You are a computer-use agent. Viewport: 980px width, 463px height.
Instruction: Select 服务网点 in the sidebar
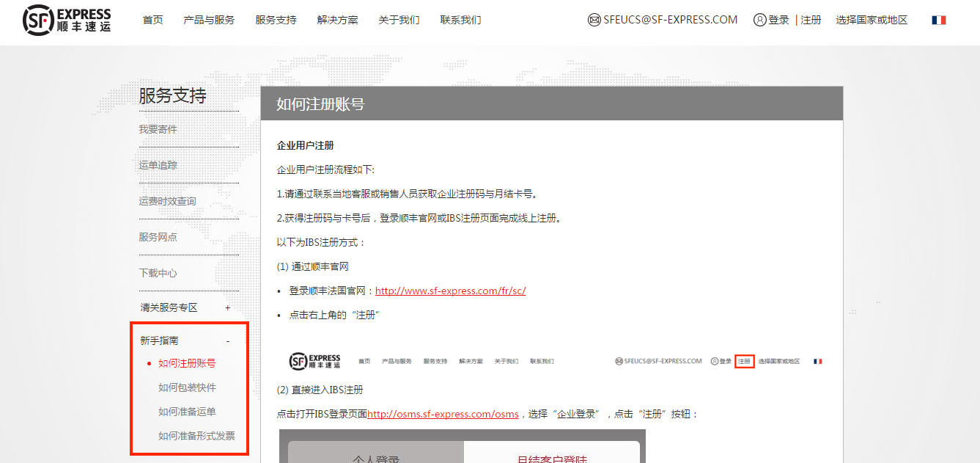click(156, 236)
